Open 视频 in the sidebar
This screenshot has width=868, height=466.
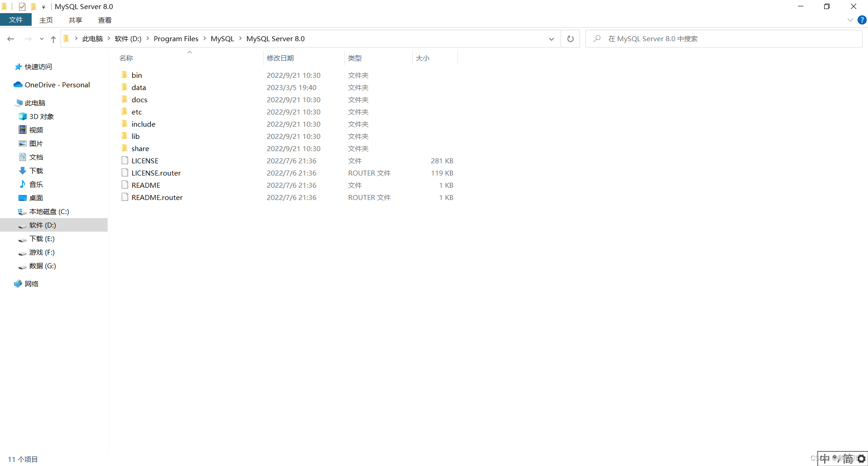[31, 130]
